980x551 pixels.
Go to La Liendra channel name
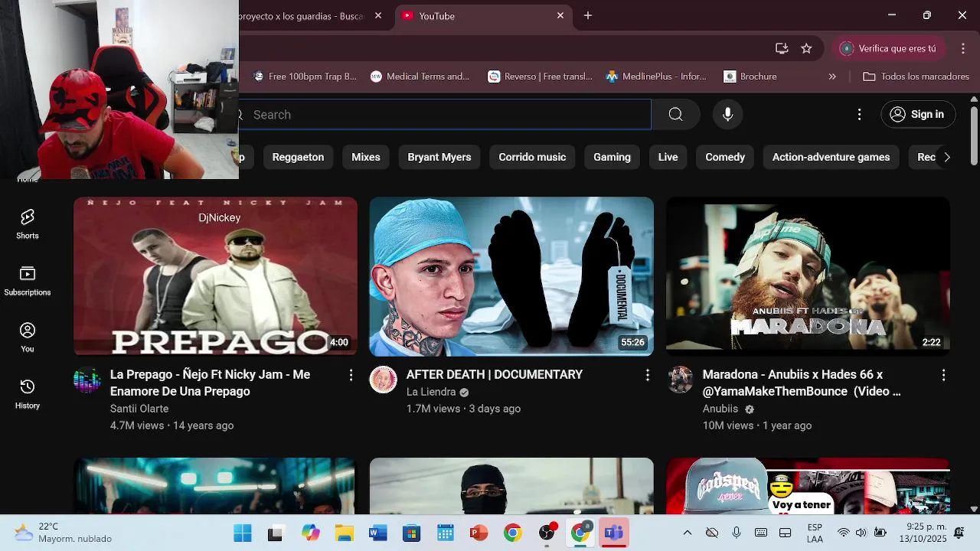pyautogui.click(x=431, y=392)
